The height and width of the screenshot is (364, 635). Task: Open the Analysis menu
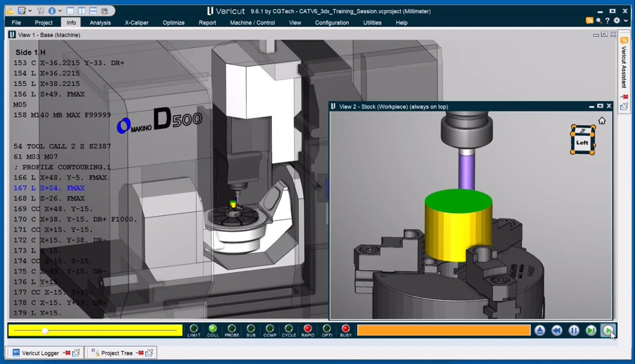pos(100,22)
